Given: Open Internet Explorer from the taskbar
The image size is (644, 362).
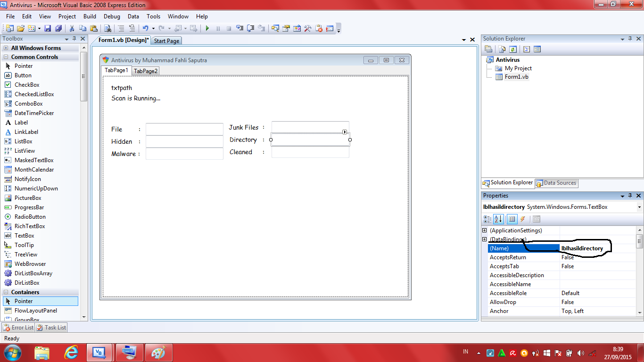Looking at the screenshot, I should 71,353.
